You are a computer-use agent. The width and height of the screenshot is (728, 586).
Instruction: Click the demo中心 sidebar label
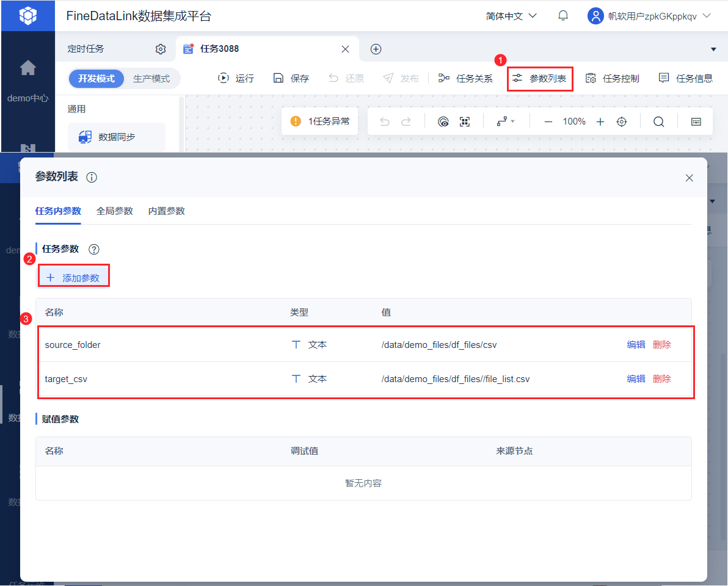(x=28, y=98)
